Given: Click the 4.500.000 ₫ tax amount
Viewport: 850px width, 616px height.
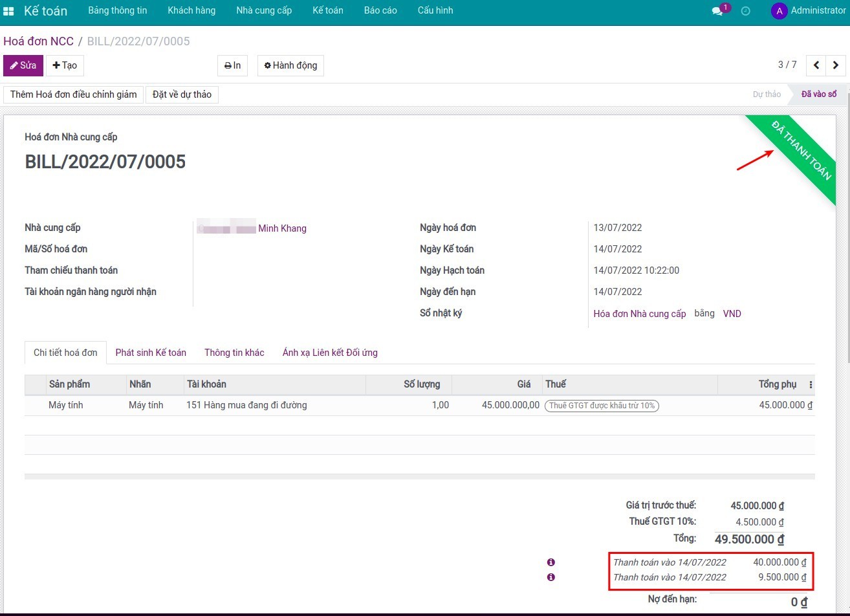Looking at the screenshot, I should point(759,522).
